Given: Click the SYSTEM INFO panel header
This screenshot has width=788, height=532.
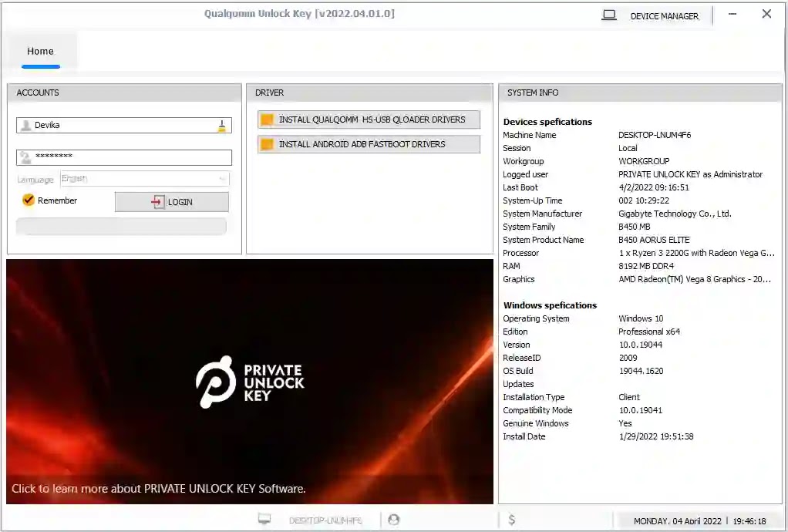Looking at the screenshot, I should tap(640, 93).
